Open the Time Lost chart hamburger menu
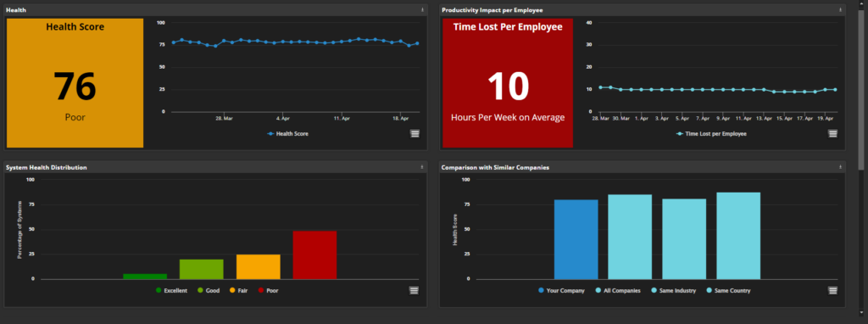This screenshot has height=324, width=868. click(x=832, y=133)
